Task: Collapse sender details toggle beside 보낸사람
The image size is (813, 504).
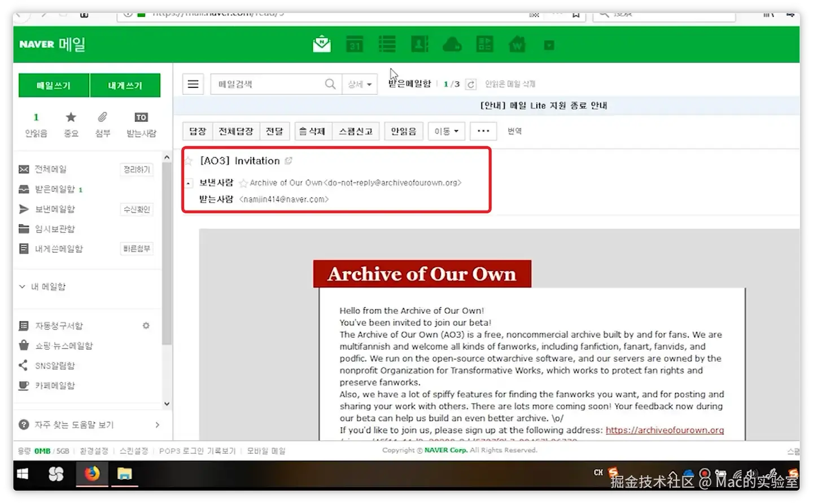Action: point(189,183)
